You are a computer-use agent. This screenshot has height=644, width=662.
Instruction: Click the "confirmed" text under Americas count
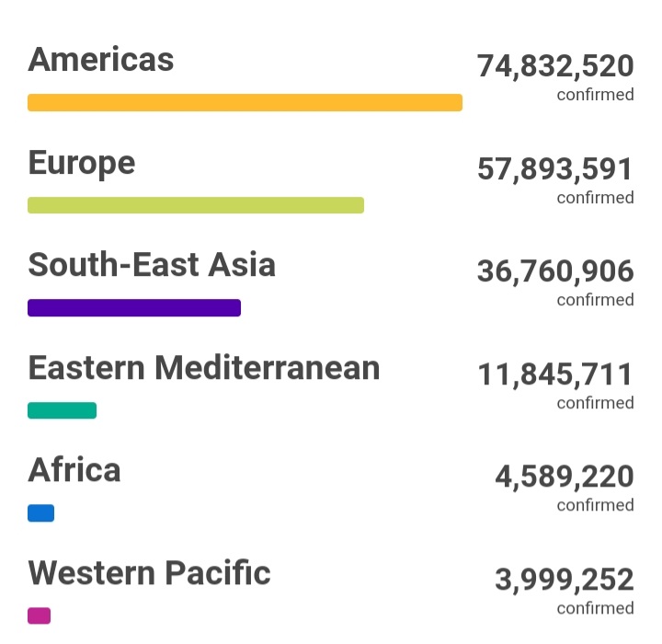pos(595,95)
